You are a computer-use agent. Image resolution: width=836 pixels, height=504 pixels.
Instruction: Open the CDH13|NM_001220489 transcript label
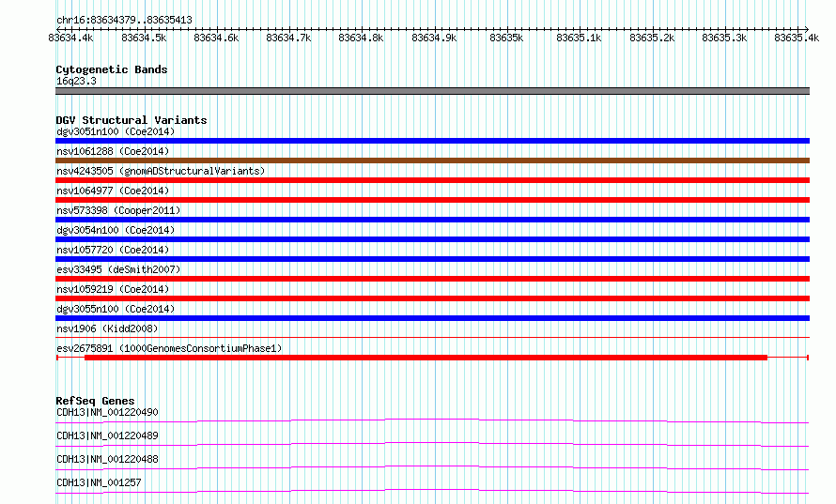[x=107, y=435]
